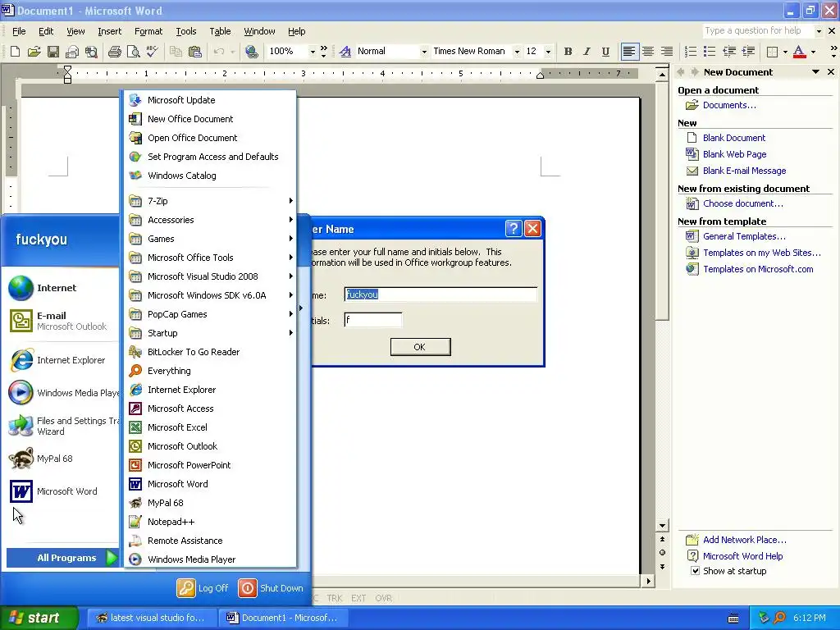840x630 pixels.
Task: Click the Name input field
Action: (441, 294)
